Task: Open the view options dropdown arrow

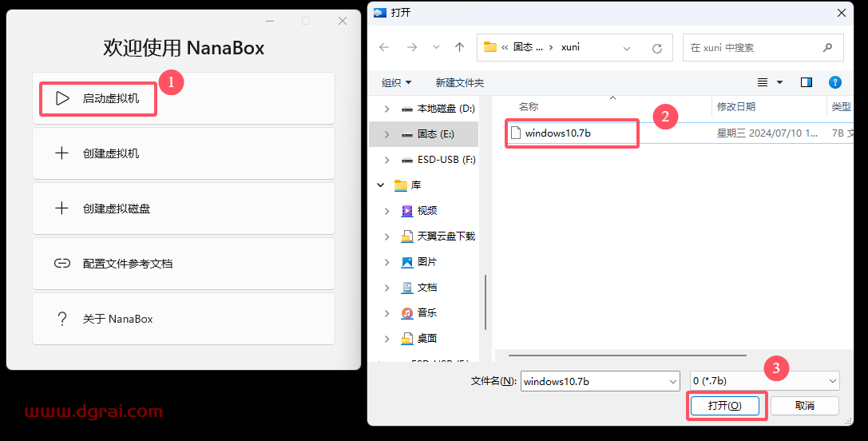Action: pyautogui.click(x=779, y=82)
